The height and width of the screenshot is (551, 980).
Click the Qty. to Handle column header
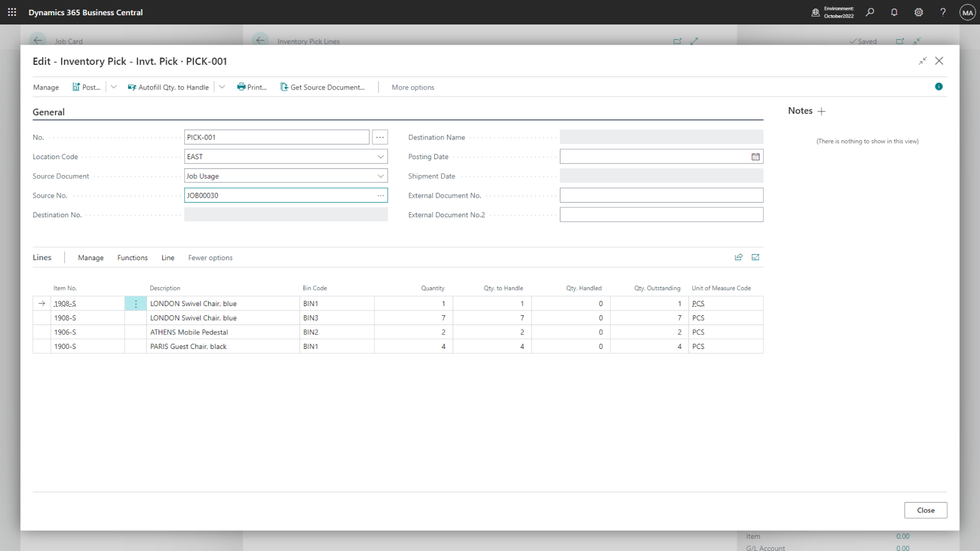coord(503,288)
